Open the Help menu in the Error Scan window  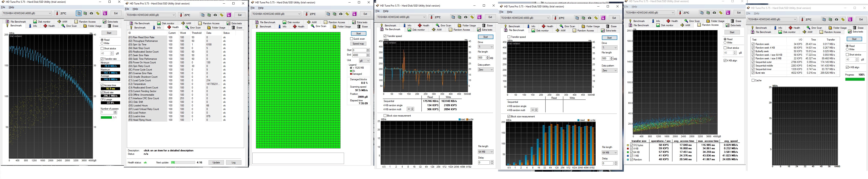261,8
